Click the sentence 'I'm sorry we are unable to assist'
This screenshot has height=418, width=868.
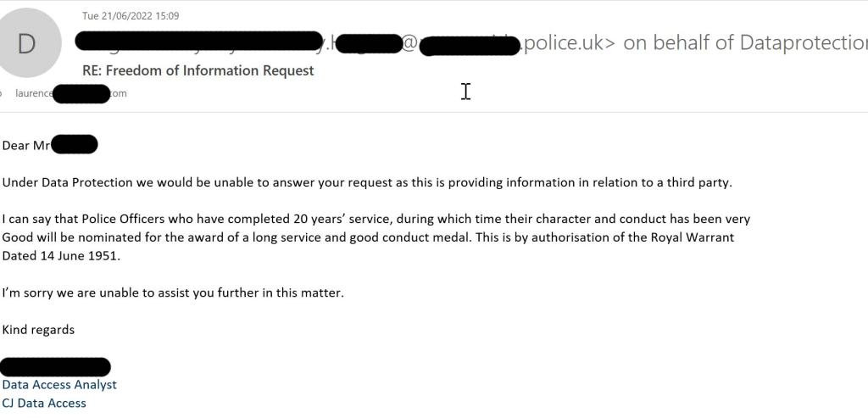pyautogui.click(x=173, y=293)
